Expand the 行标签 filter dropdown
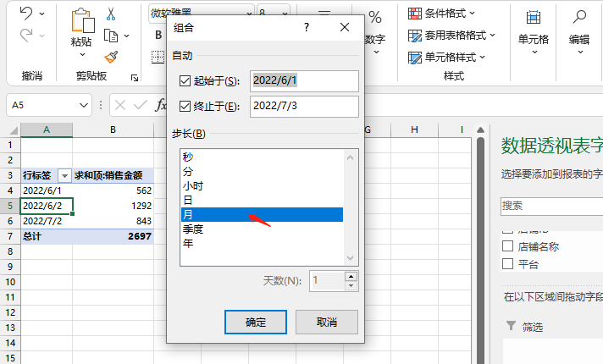The width and height of the screenshot is (603, 364). point(64,176)
